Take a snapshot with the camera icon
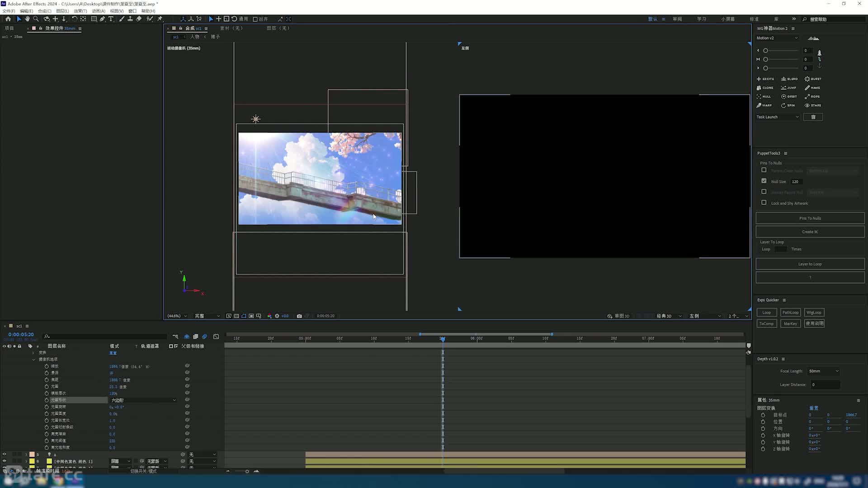Viewport: 868px width, 488px height. [x=299, y=316]
